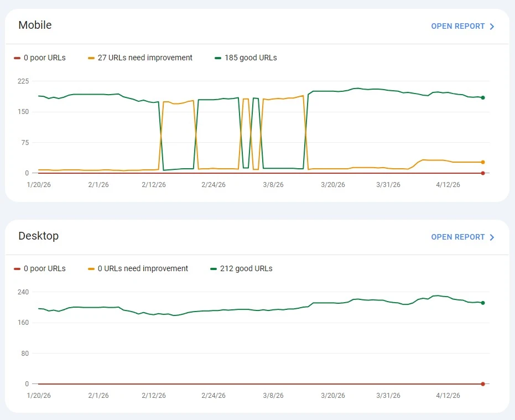The width and height of the screenshot is (515, 420).
Task: Open the Desktop OPEN REPORT link
Action: 457,237
